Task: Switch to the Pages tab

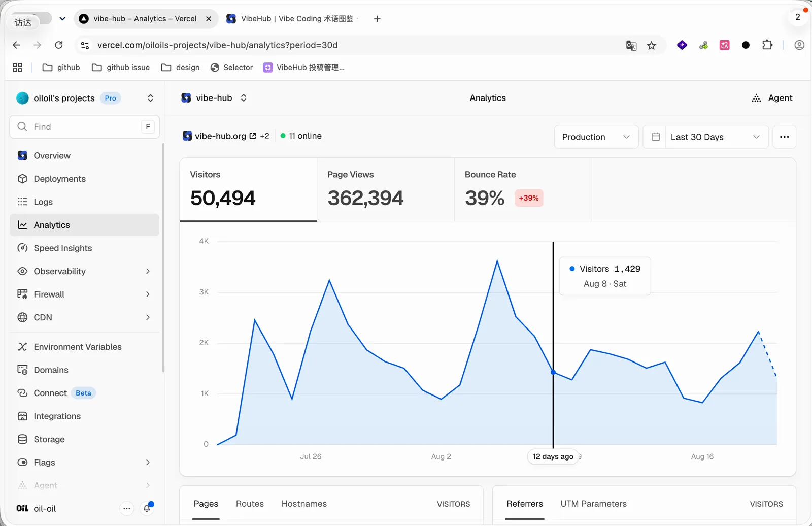Action: pyautogui.click(x=206, y=504)
